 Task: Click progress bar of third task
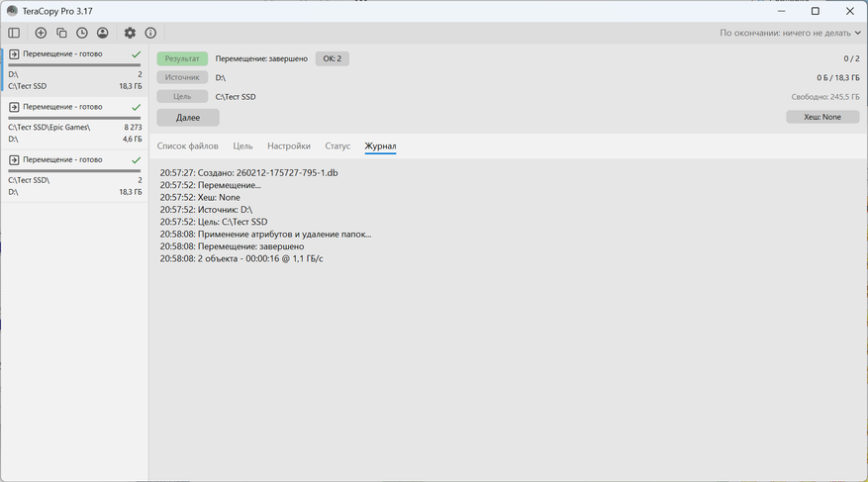[75, 170]
